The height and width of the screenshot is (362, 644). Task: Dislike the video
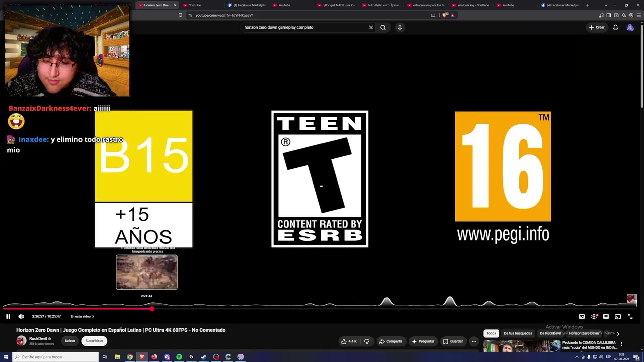click(367, 341)
